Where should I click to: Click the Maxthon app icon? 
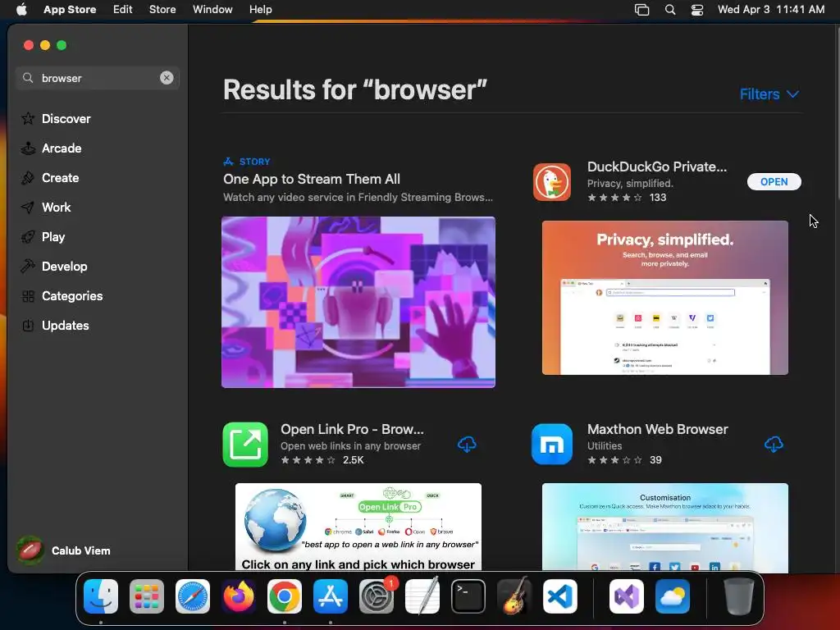pyautogui.click(x=552, y=444)
